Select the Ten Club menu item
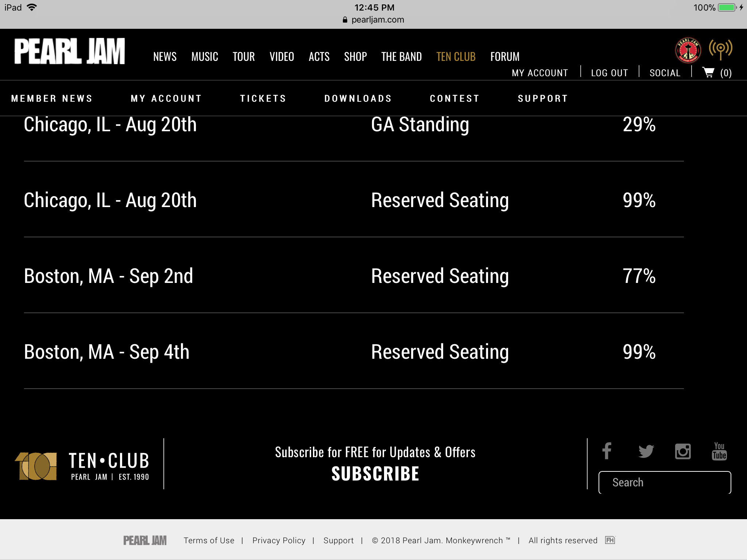The height and width of the screenshot is (560, 747). (x=456, y=57)
